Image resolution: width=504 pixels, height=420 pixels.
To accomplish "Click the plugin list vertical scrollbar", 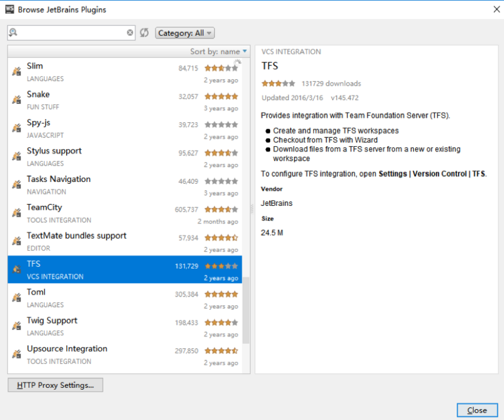I will coord(246,310).
